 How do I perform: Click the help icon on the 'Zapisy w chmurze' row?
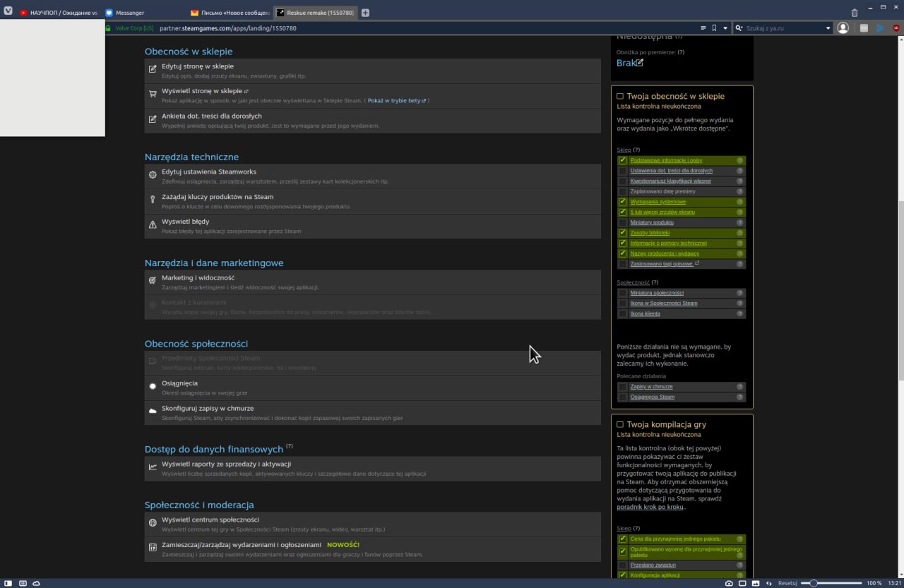click(740, 387)
